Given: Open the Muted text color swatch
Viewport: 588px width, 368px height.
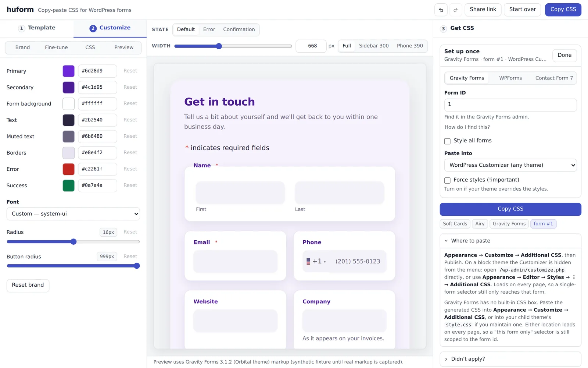Looking at the screenshot, I should (69, 137).
